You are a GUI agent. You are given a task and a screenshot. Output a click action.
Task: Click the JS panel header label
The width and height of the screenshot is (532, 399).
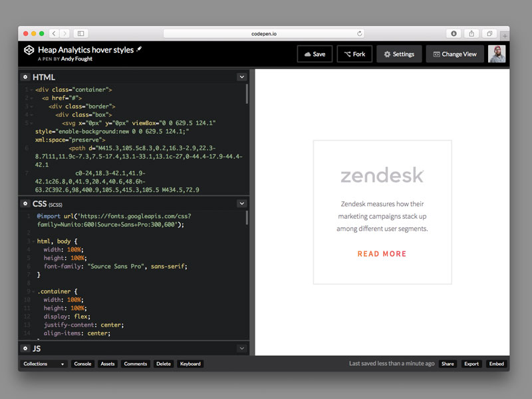pyautogui.click(x=37, y=348)
